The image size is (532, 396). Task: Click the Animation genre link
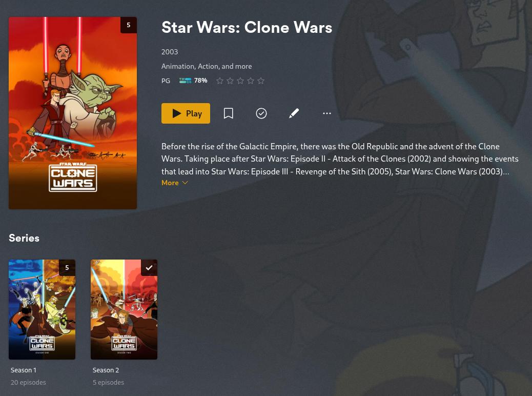178,66
